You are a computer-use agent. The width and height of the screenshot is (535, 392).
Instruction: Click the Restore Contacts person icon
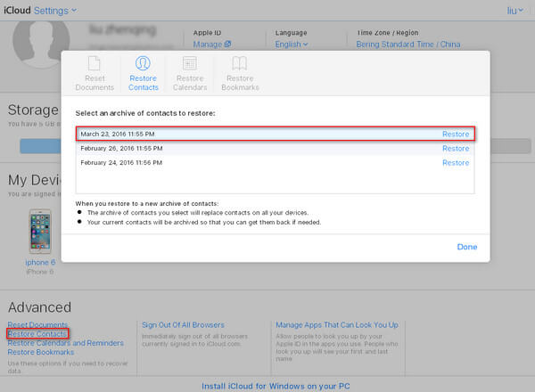[x=143, y=63]
